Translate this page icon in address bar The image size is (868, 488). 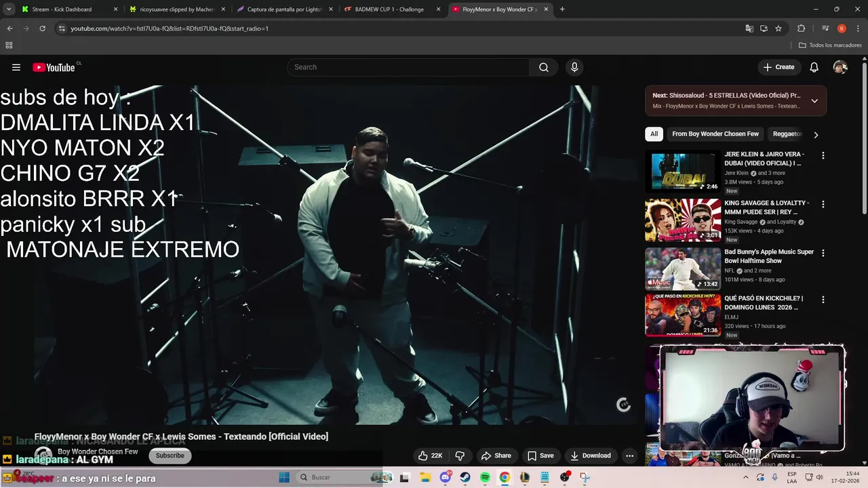click(x=749, y=28)
